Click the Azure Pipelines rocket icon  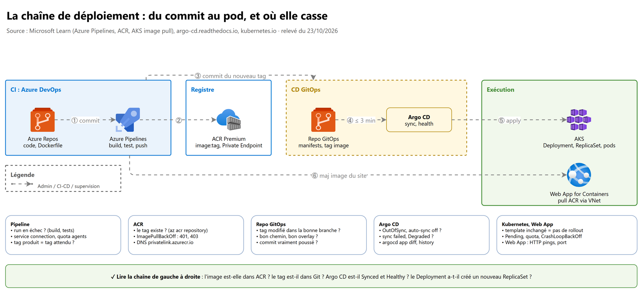[128, 120]
